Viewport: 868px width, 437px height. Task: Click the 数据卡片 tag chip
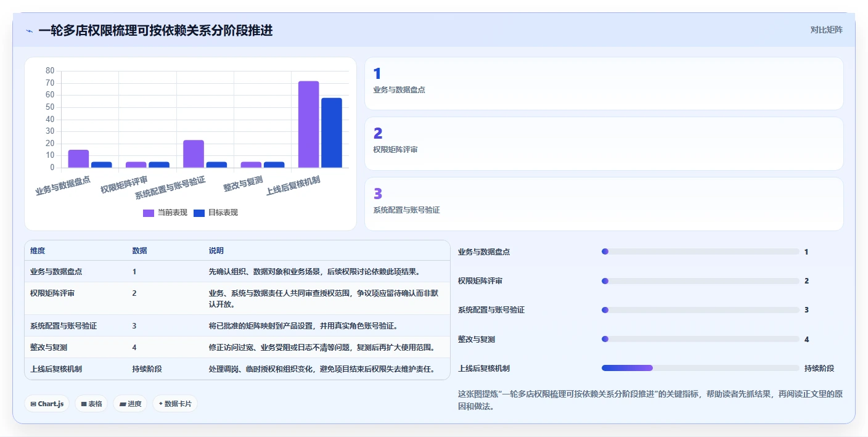[175, 404]
